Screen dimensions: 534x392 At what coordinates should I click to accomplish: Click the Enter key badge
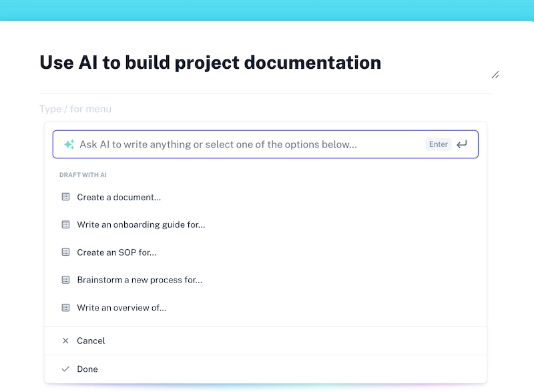tap(439, 144)
